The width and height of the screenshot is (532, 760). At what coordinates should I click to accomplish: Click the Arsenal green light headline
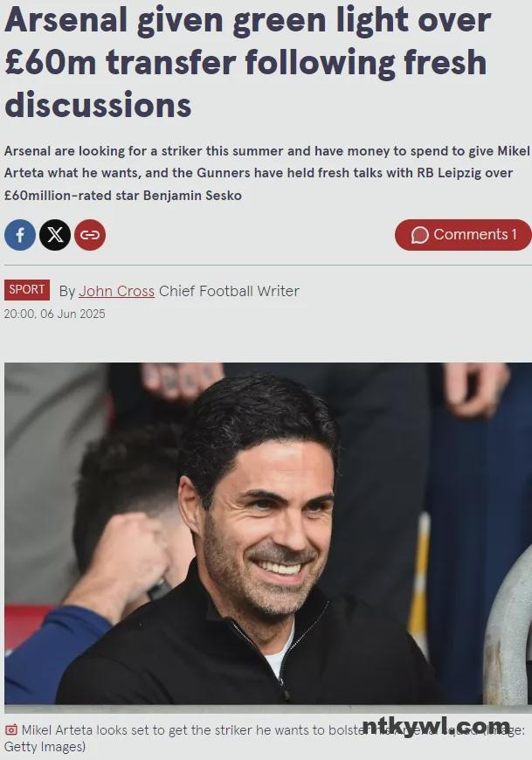coord(247,62)
